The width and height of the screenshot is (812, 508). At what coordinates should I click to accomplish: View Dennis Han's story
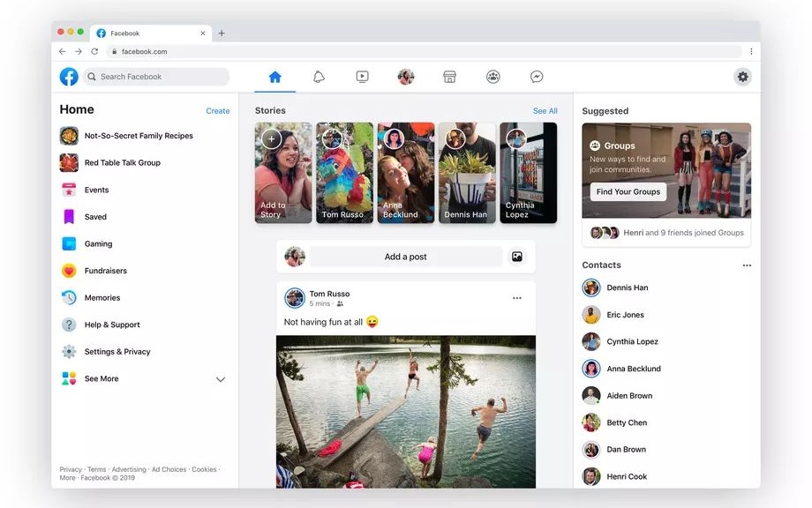(x=467, y=173)
